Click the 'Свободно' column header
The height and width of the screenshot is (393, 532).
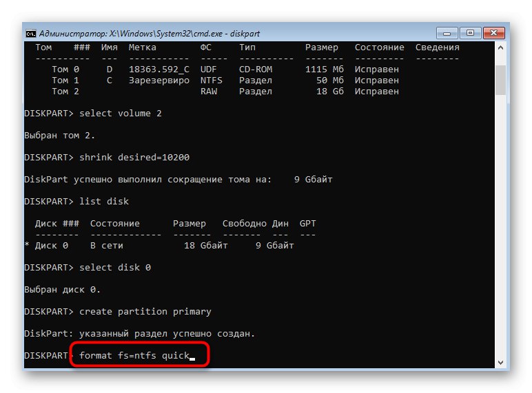tap(244, 224)
